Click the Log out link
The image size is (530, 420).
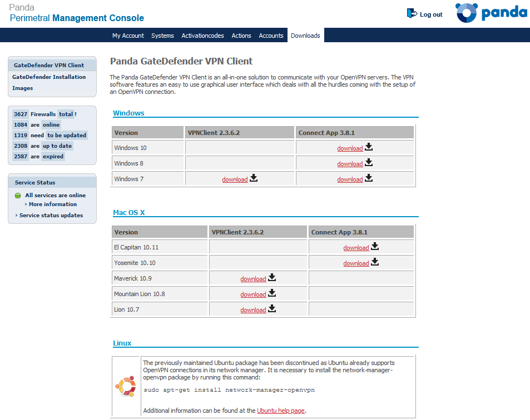pos(431,14)
